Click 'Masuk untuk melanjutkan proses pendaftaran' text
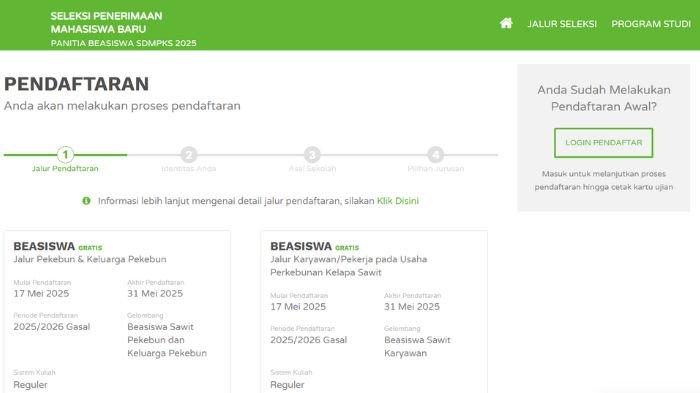 604,180
